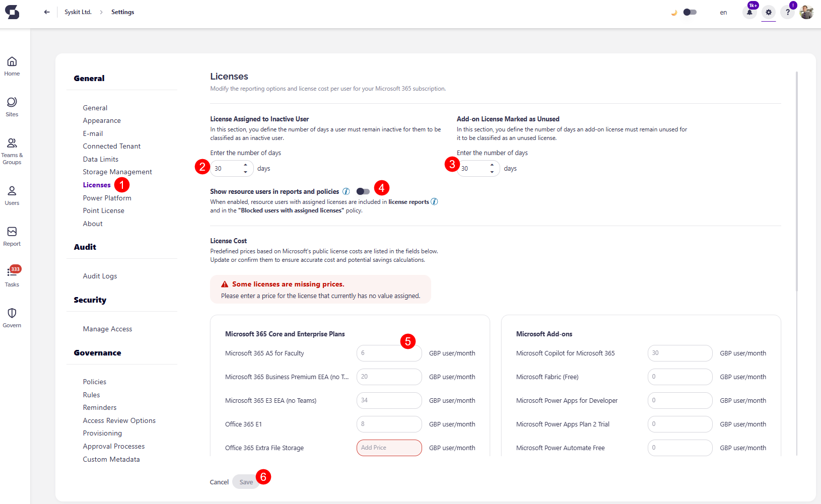Open notifications via the bell icon
Viewport: 821px width, 504px height.
click(x=749, y=12)
